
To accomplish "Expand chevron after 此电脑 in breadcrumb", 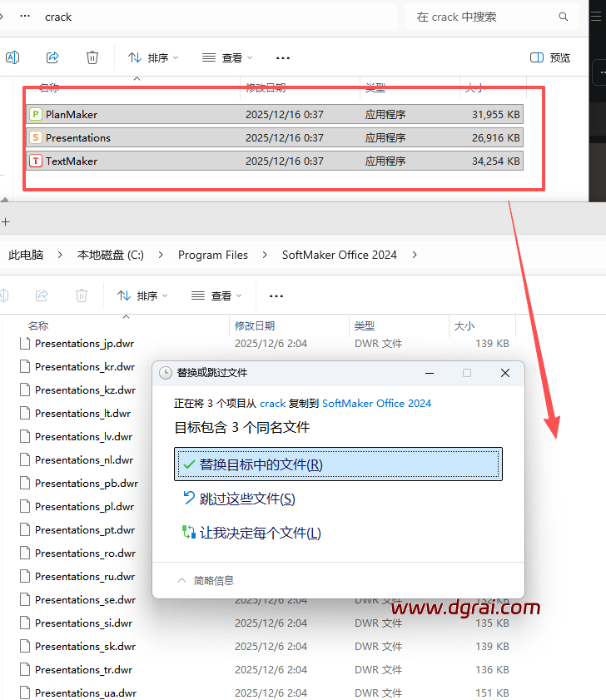I will [60, 255].
